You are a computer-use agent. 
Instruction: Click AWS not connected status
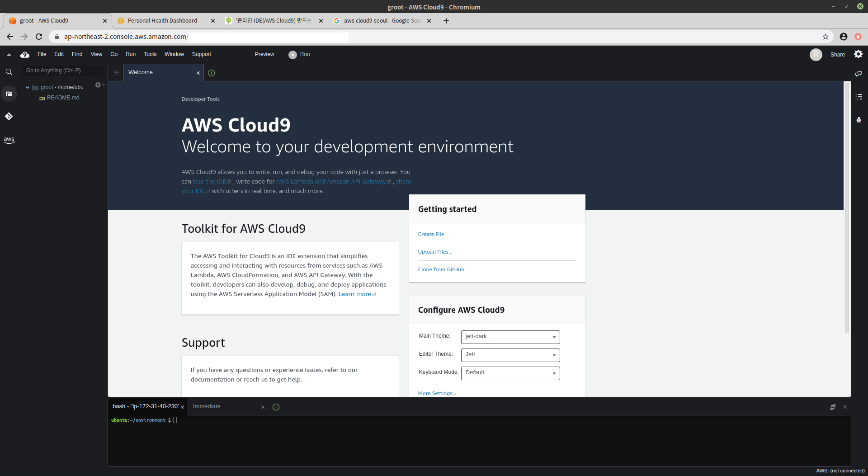coord(840,471)
